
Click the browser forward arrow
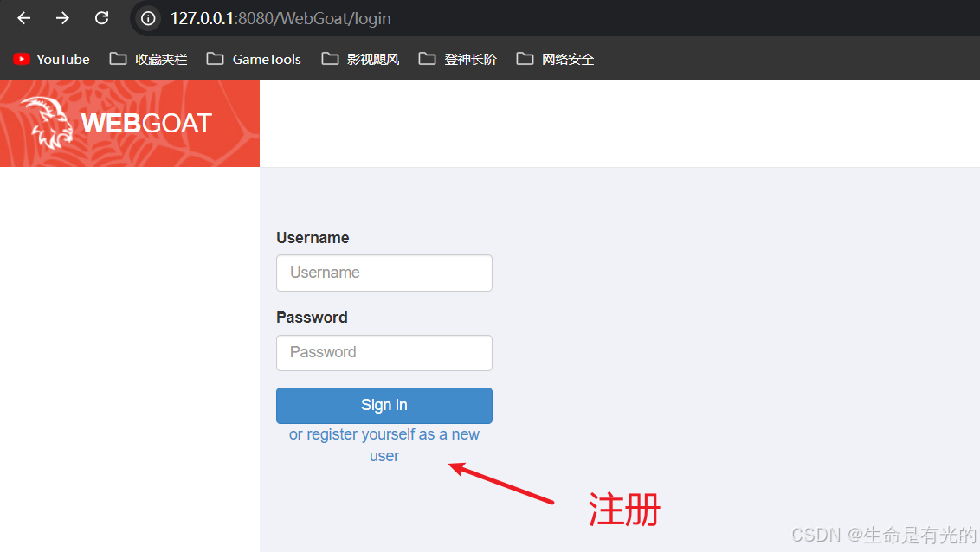click(x=62, y=18)
